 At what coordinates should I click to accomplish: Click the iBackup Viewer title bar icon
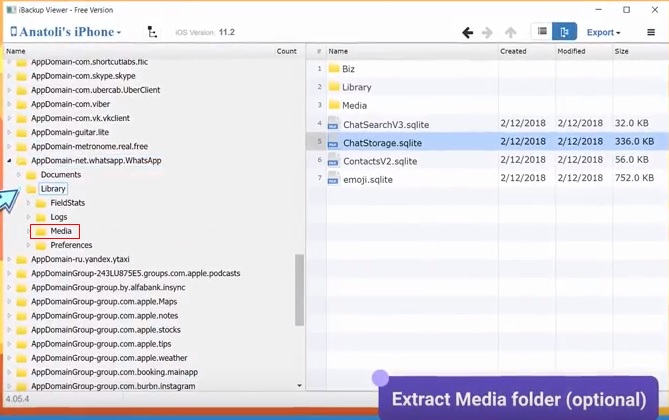pyautogui.click(x=11, y=9)
